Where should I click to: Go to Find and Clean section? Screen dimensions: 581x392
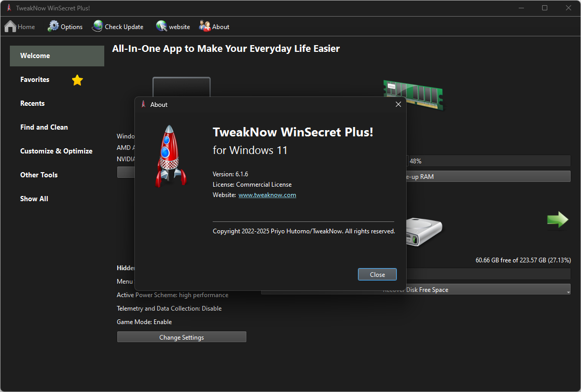tap(44, 127)
